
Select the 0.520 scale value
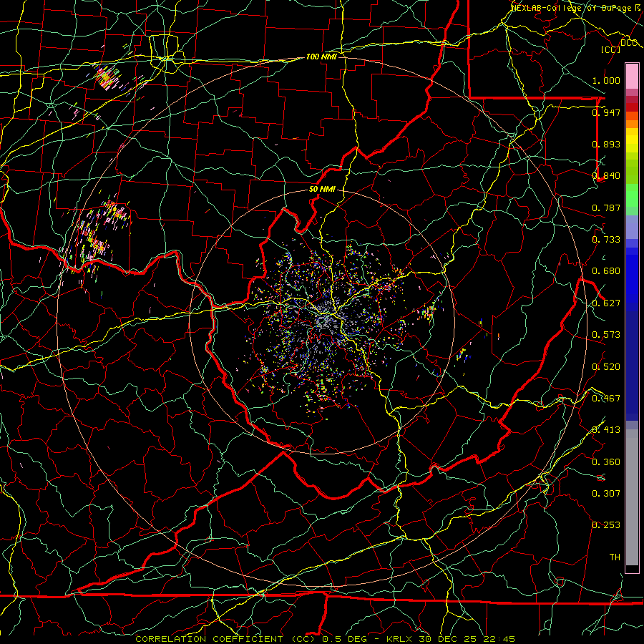pos(606,367)
